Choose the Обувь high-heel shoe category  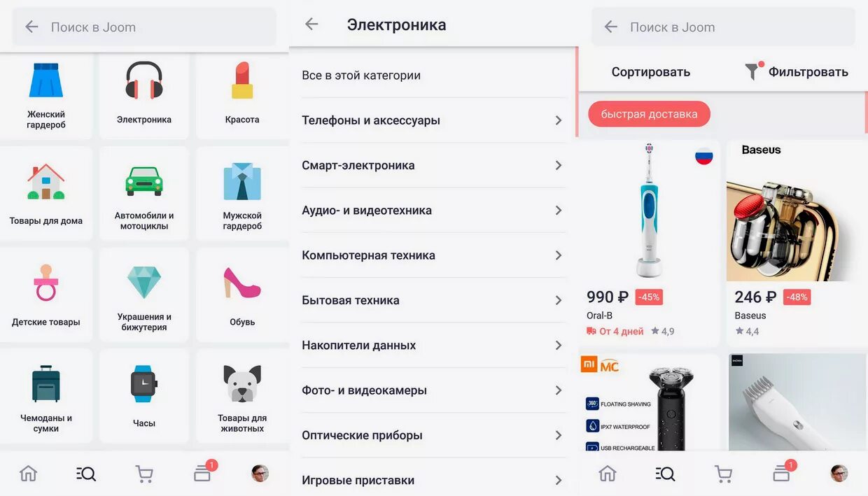[242, 283]
